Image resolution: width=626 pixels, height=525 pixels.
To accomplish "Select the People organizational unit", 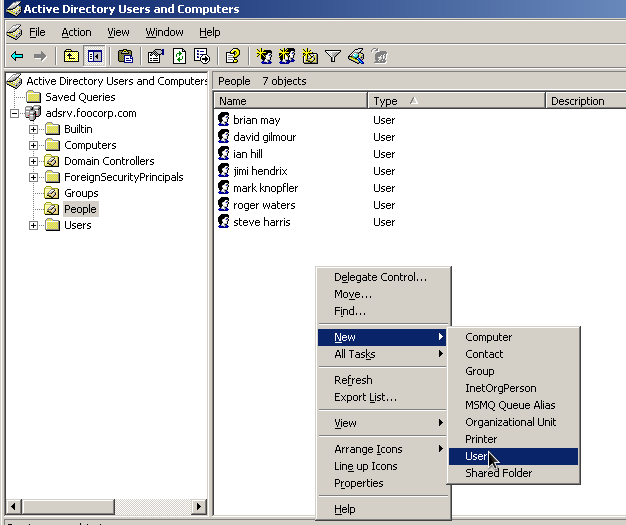I will 80,209.
